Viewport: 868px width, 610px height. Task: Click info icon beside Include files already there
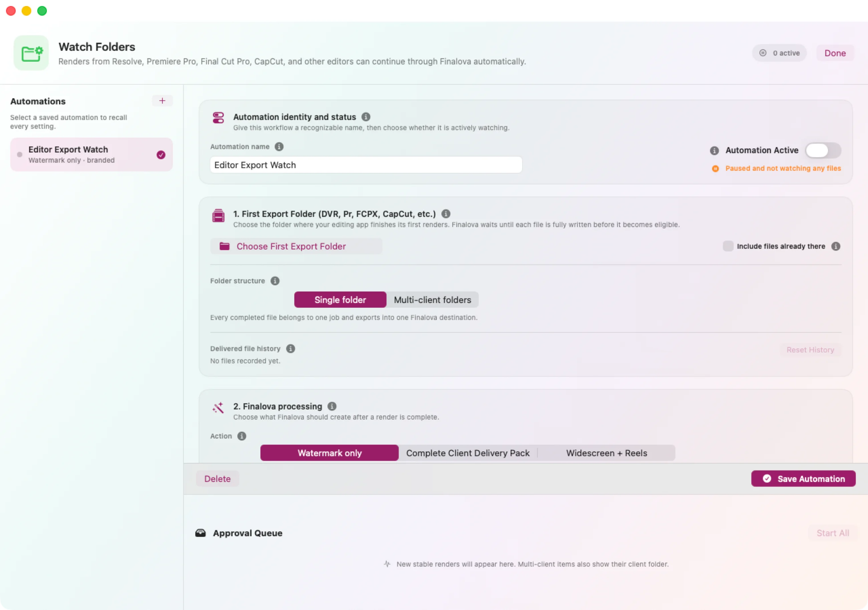click(836, 246)
